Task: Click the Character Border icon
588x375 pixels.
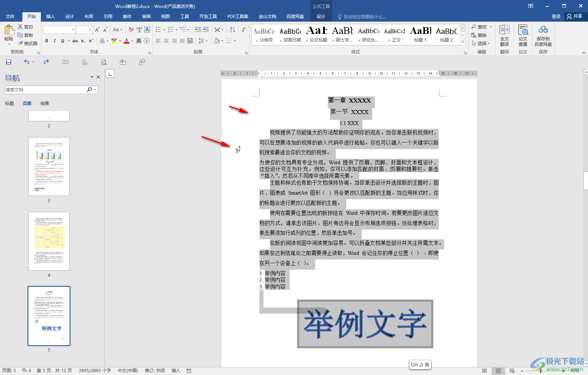Action: point(147,30)
